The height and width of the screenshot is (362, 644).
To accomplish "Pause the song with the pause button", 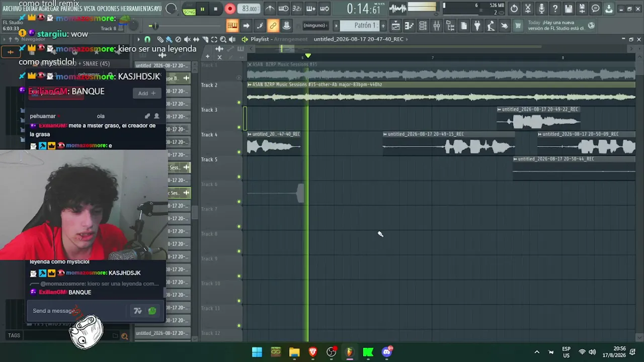I will click(202, 9).
